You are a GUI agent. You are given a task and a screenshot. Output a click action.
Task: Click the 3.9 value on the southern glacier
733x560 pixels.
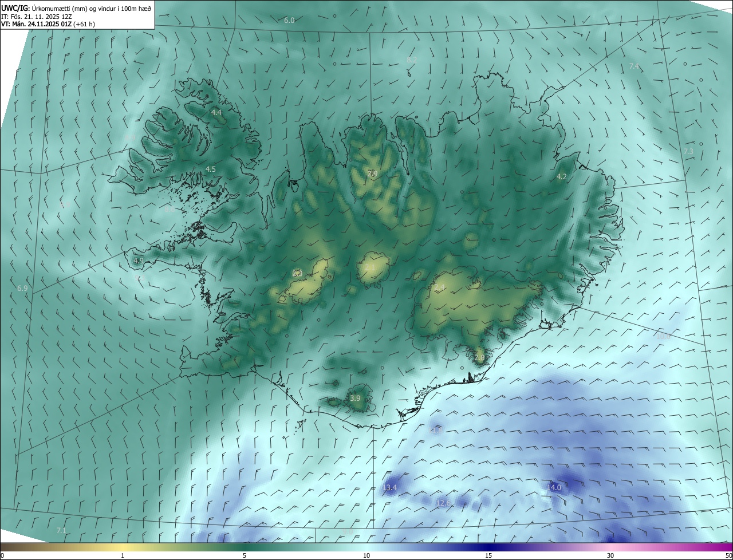pos(355,399)
